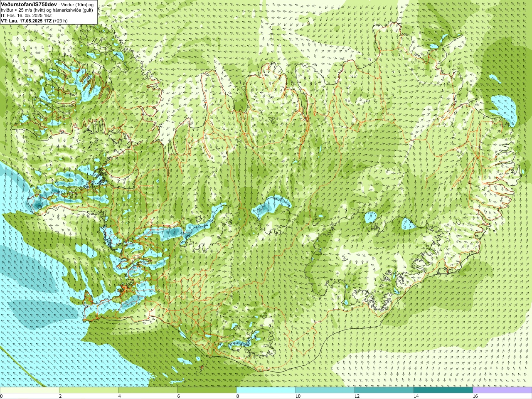Click the "IT: Fös. 16. 05. 2025 18Z" line

[x=26, y=15]
